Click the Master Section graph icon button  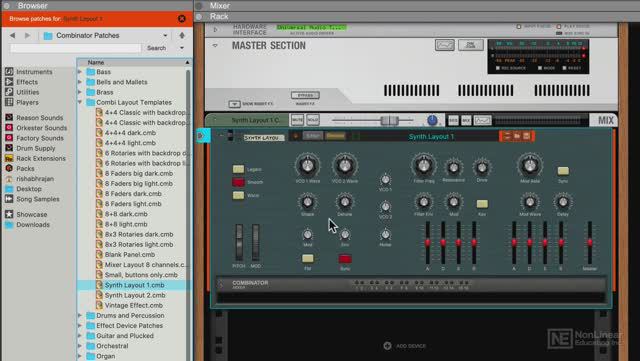coord(444,45)
